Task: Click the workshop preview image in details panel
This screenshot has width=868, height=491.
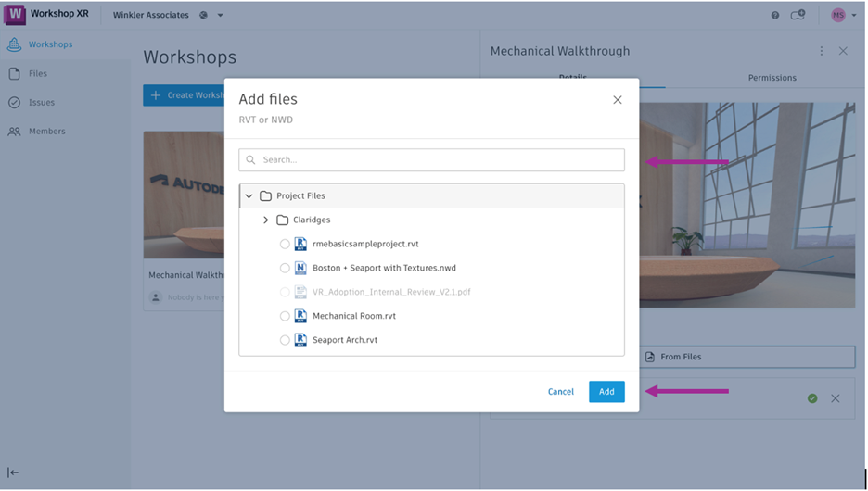Action: (x=747, y=205)
